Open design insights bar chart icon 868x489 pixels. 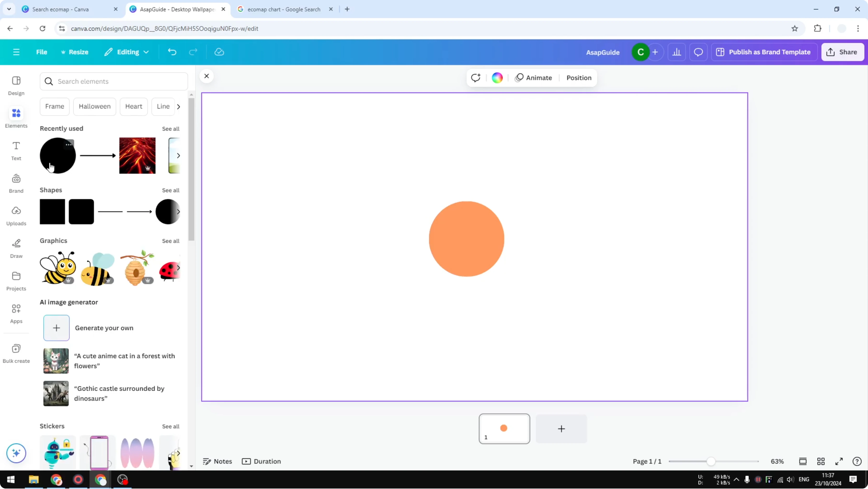coord(677,52)
